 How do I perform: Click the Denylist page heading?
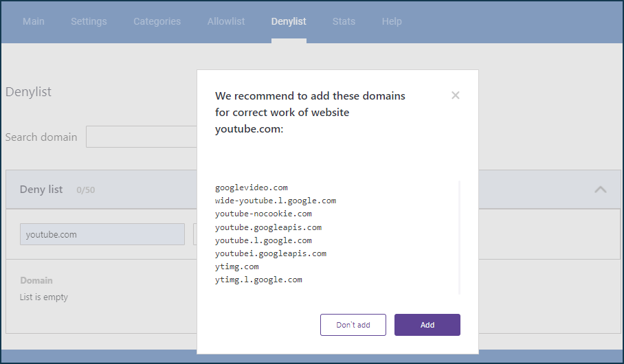(x=28, y=92)
